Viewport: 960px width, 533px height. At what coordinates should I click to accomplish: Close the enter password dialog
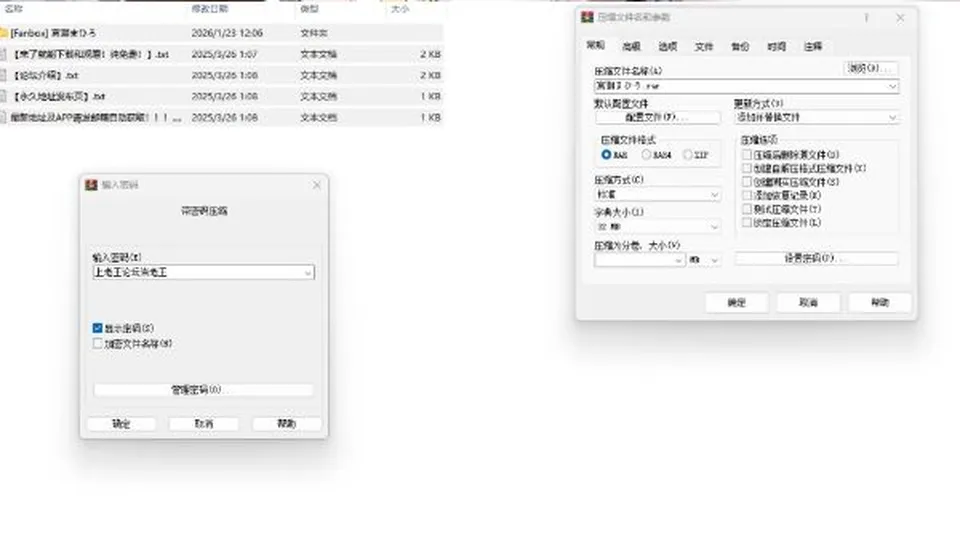pyautogui.click(x=317, y=185)
